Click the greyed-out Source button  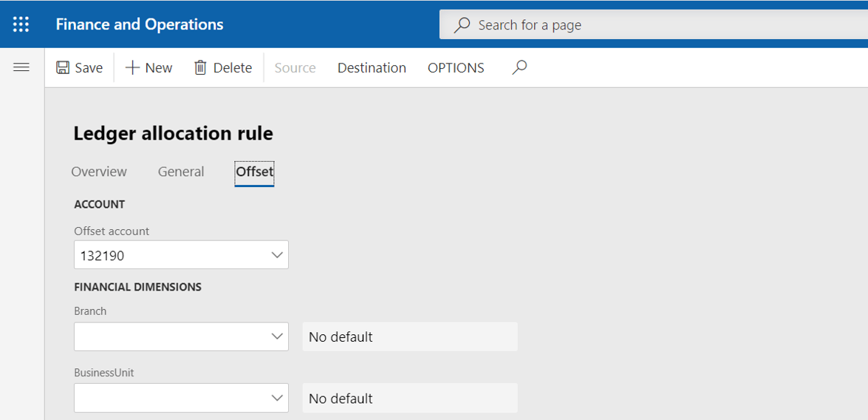(x=295, y=67)
